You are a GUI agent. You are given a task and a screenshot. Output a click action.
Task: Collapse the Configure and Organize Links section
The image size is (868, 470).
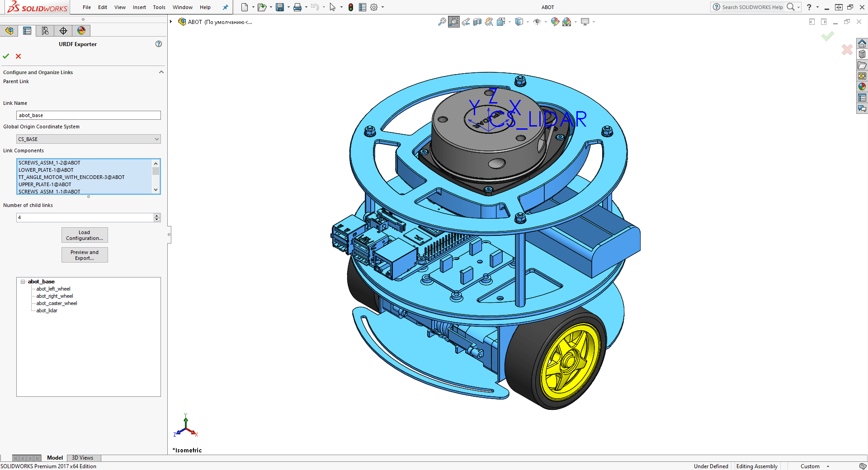pos(161,72)
